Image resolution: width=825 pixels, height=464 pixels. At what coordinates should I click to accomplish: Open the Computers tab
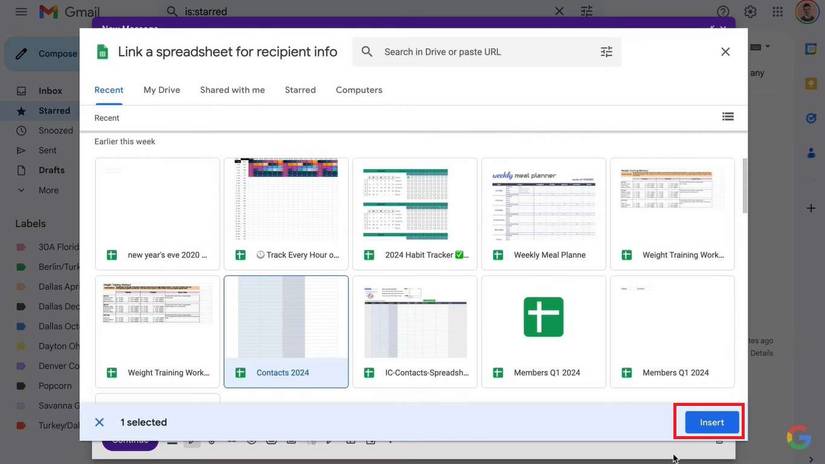(x=359, y=90)
